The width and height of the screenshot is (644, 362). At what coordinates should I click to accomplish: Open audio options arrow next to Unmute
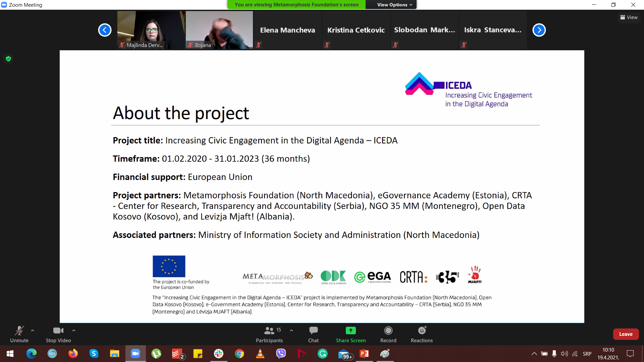pyautogui.click(x=33, y=330)
